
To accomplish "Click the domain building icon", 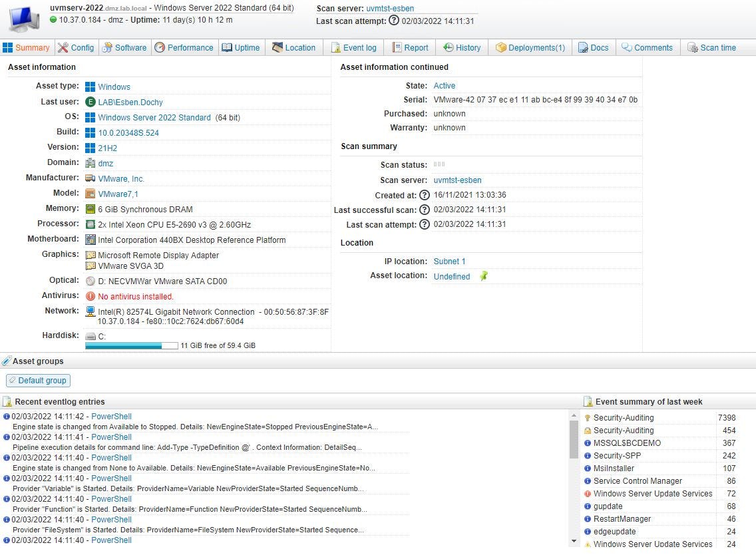I will click(x=90, y=163).
